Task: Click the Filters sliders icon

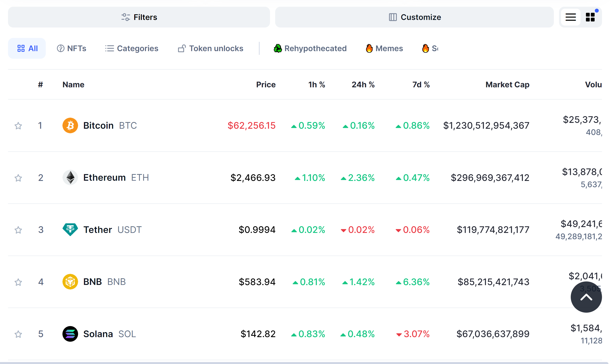Action: point(126,17)
